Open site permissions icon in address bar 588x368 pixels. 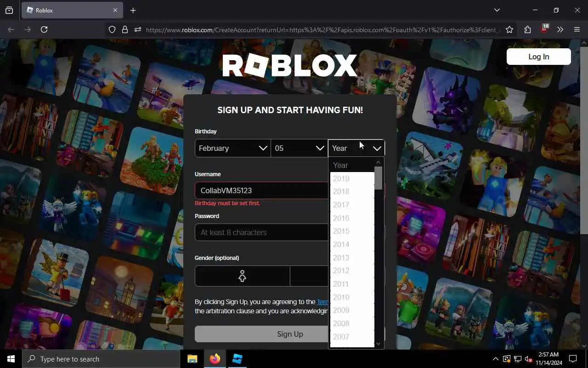tap(138, 29)
